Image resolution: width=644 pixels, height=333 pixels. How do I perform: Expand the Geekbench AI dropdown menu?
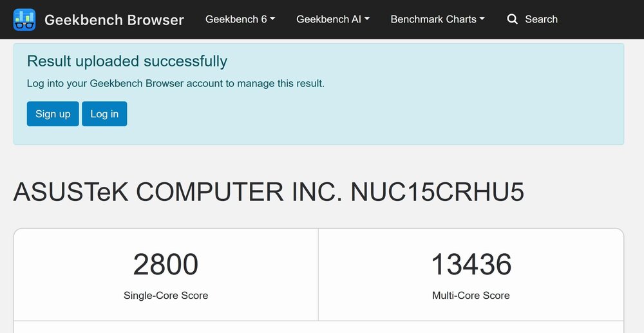pyautogui.click(x=333, y=19)
